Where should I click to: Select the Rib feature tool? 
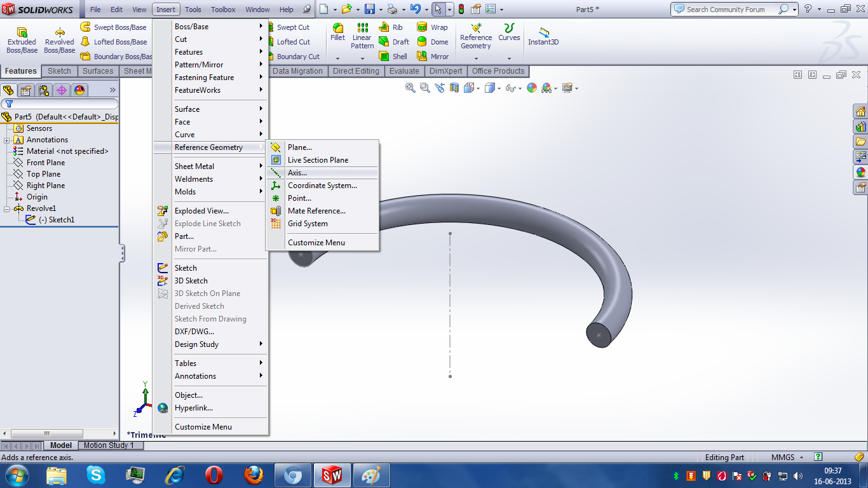[x=391, y=27]
